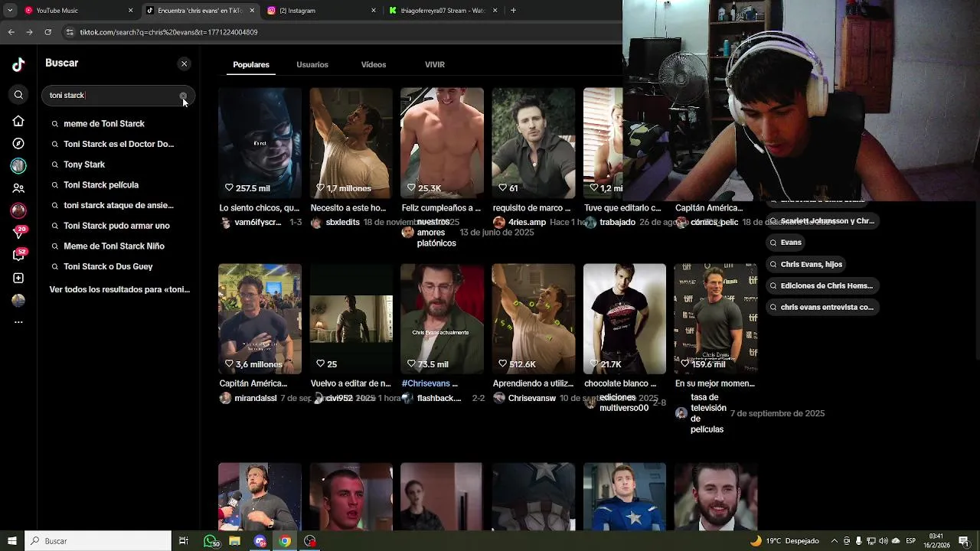The height and width of the screenshot is (551, 980).
Task: Open the 19°C Despejado weather widget
Action: pyautogui.click(x=785, y=541)
